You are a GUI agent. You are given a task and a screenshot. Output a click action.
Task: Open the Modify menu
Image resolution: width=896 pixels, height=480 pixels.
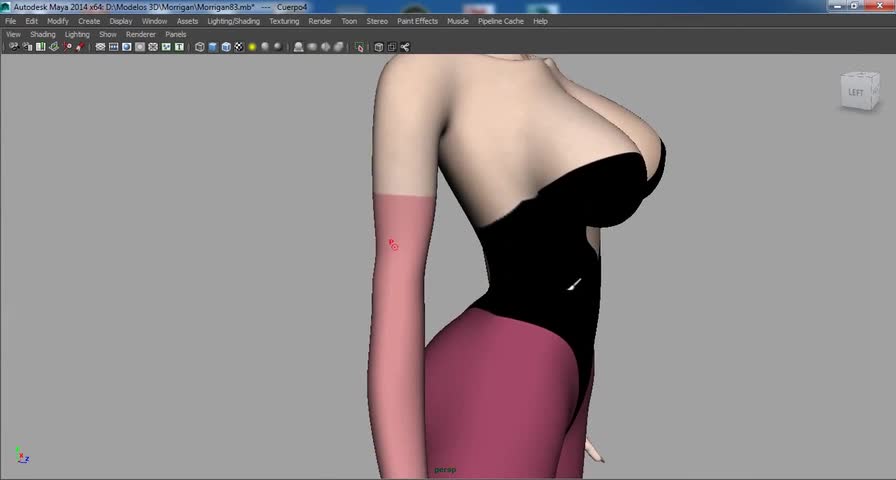tap(58, 21)
